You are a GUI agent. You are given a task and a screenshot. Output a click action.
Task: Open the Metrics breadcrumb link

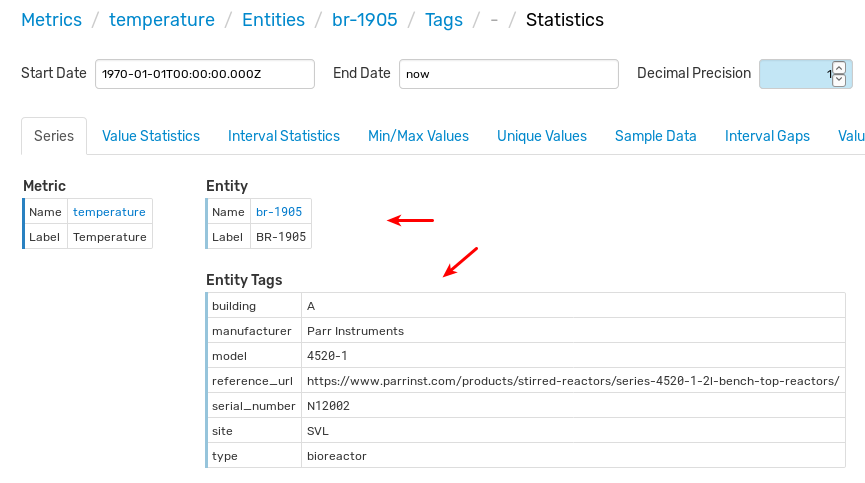51,20
